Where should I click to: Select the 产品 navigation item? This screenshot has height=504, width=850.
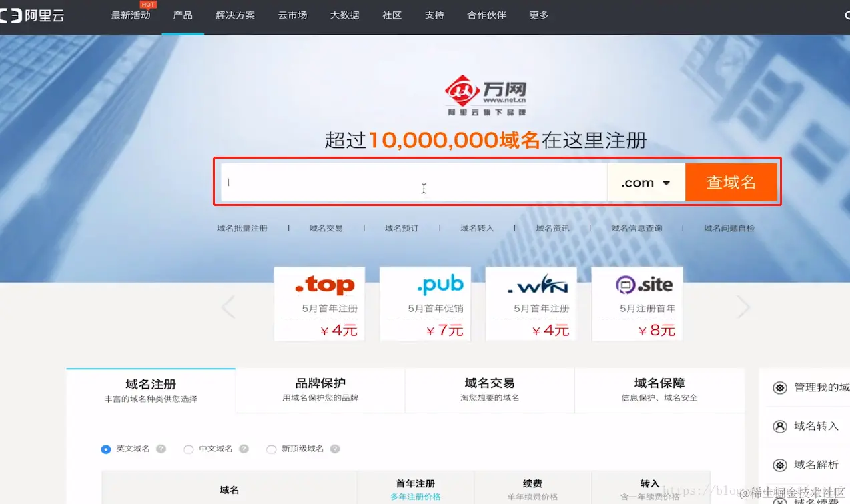pos(183,15)
